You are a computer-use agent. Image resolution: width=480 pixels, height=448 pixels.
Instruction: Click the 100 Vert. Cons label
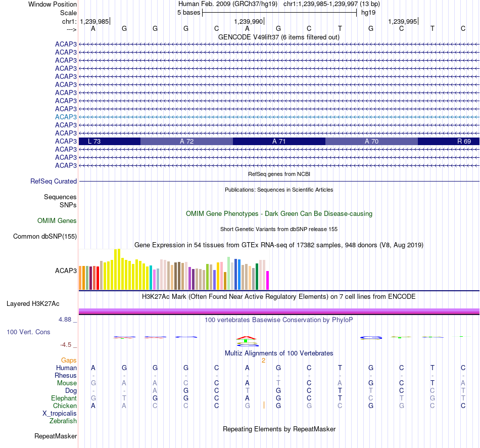pos(28,332)
